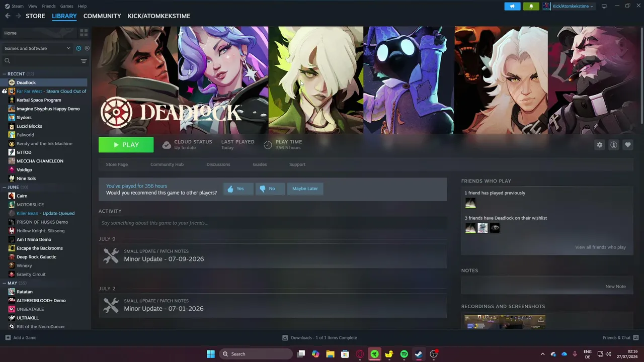Go back with the left arrow

(8, 16)
